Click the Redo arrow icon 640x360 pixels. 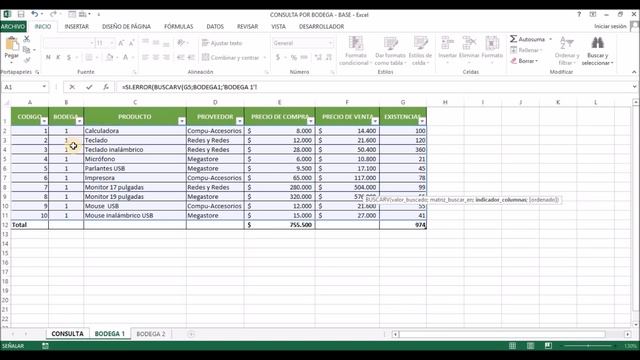53,14
